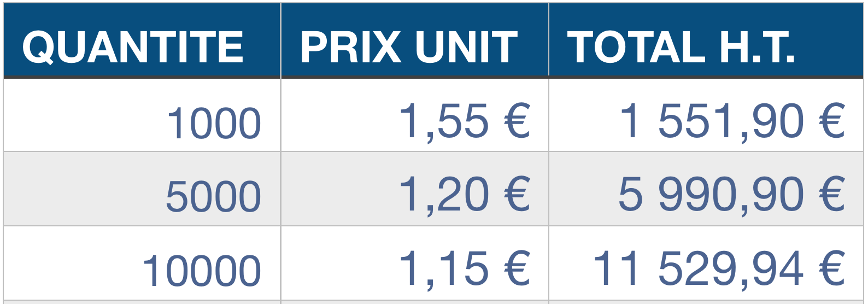
Task: Select the quantity cell showing 5000
Action: (214, 197)
